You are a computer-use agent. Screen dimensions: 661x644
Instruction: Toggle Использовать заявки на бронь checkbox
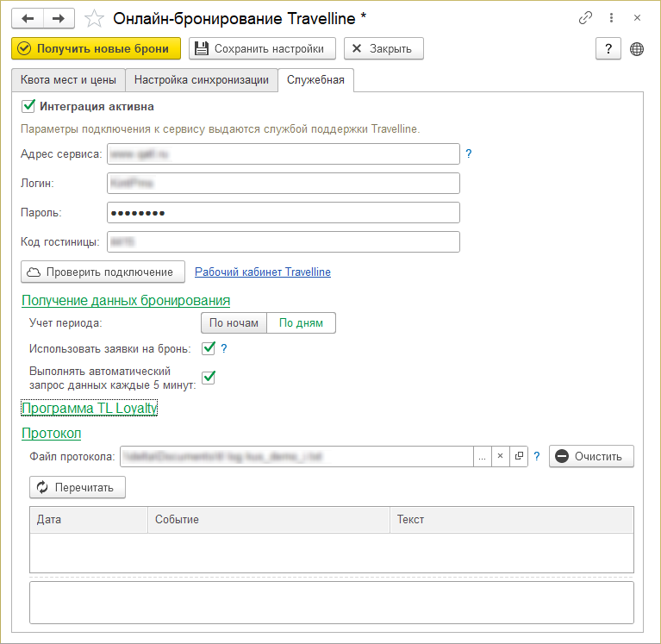209,348
